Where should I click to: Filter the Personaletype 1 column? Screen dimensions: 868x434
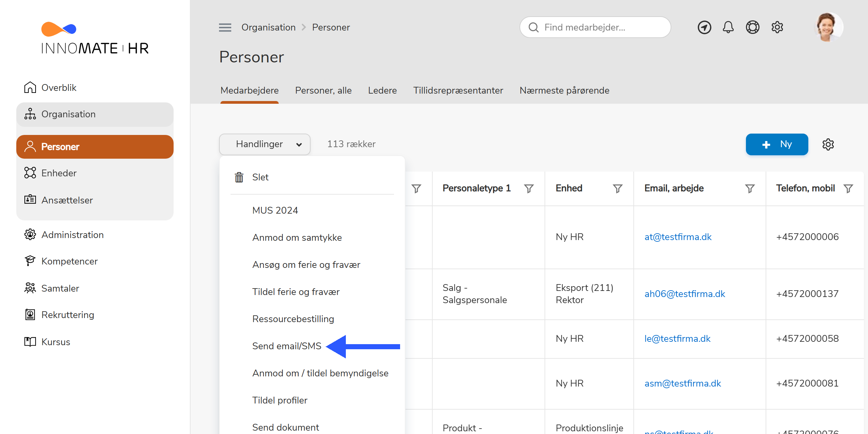(529, 189)
